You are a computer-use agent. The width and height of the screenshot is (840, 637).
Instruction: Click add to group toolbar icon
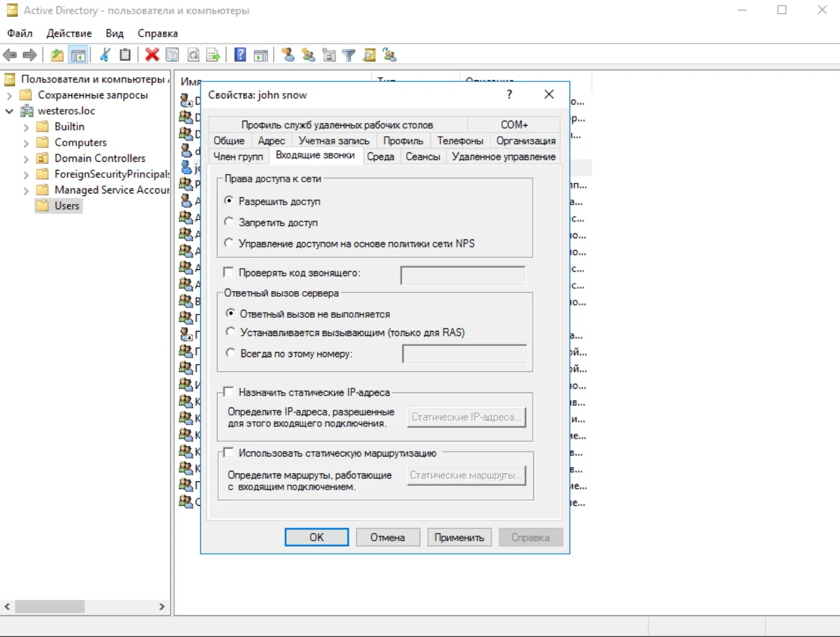390,55
